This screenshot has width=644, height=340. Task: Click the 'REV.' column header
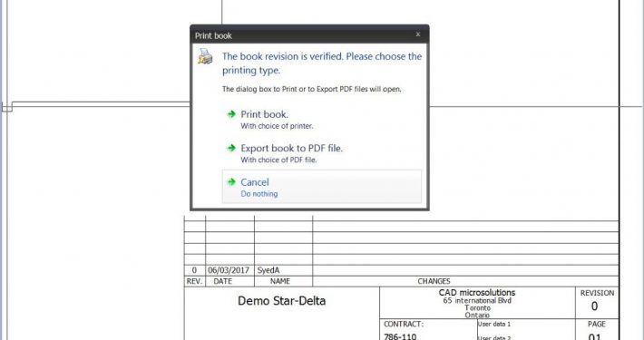tap(194, 281)
